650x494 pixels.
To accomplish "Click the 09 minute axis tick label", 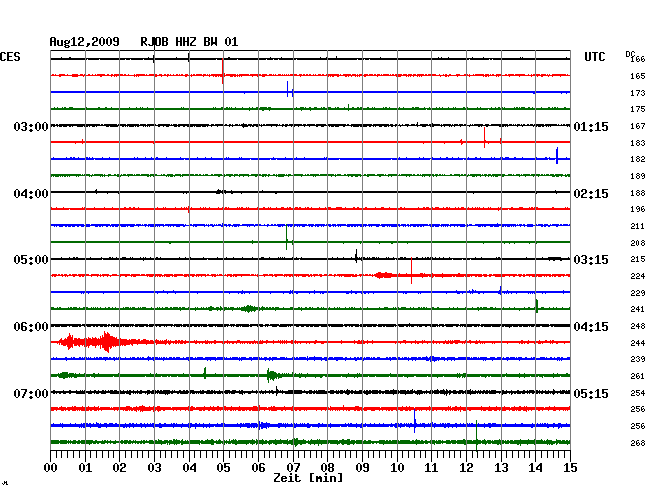I will (x=362, y=468).
